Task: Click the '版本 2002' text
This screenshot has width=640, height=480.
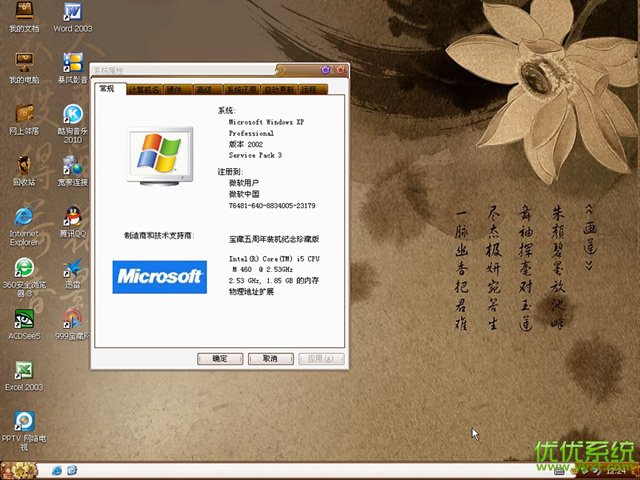Action: click(x=246, y=144)
